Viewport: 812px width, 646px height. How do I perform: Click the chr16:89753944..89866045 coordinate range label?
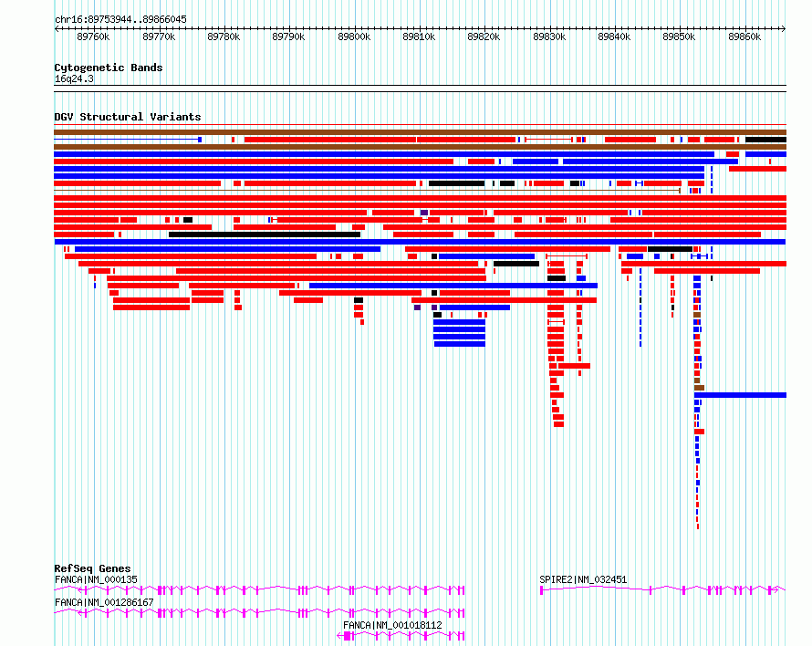(x=120, y=19)
